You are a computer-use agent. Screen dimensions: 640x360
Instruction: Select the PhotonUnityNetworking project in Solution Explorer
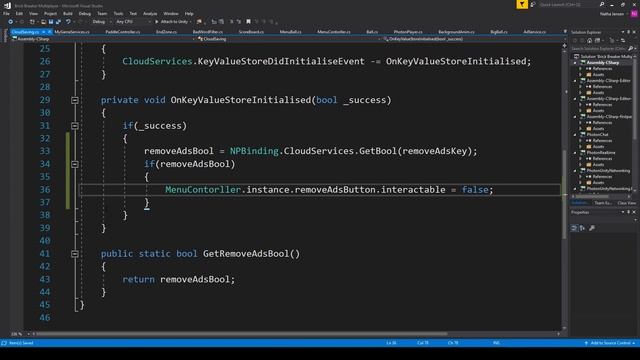(608, 171)
